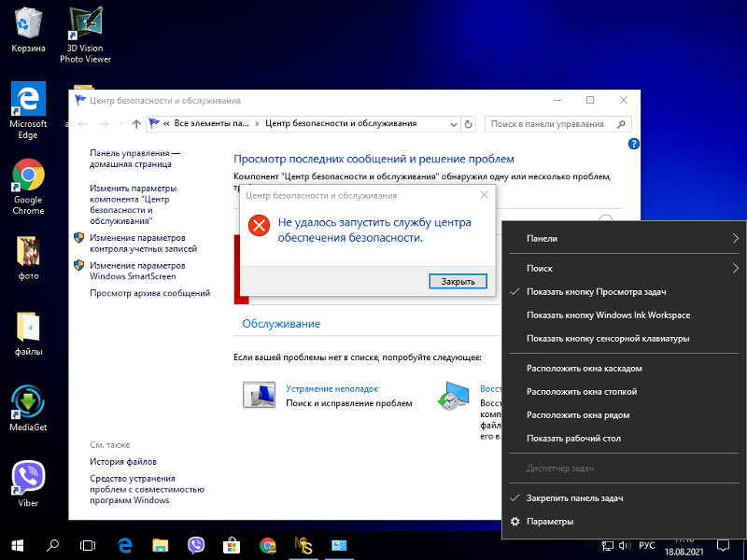Toggle "Показать кнопку Просмотра задач" option

point(596,292)
